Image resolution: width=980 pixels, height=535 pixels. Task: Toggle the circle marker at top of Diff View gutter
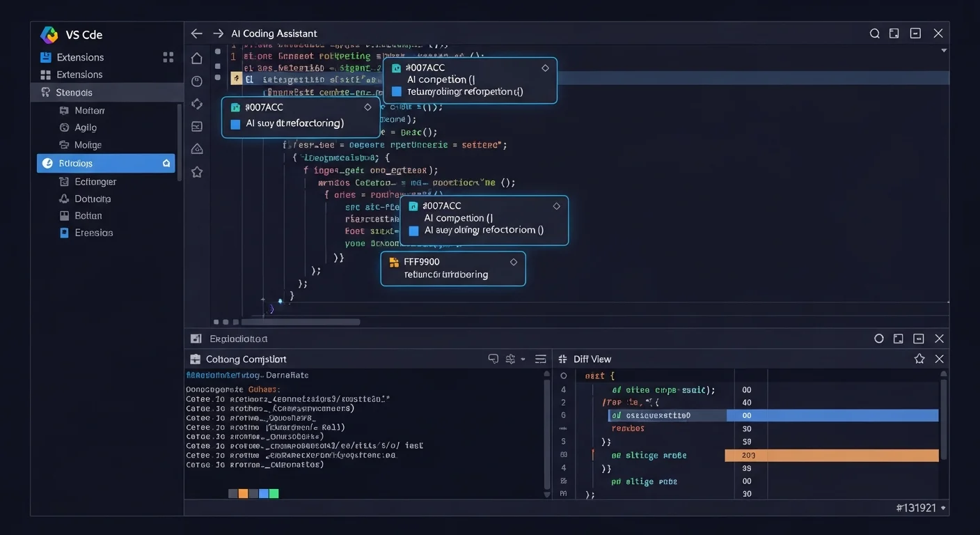tap(563, 375)
